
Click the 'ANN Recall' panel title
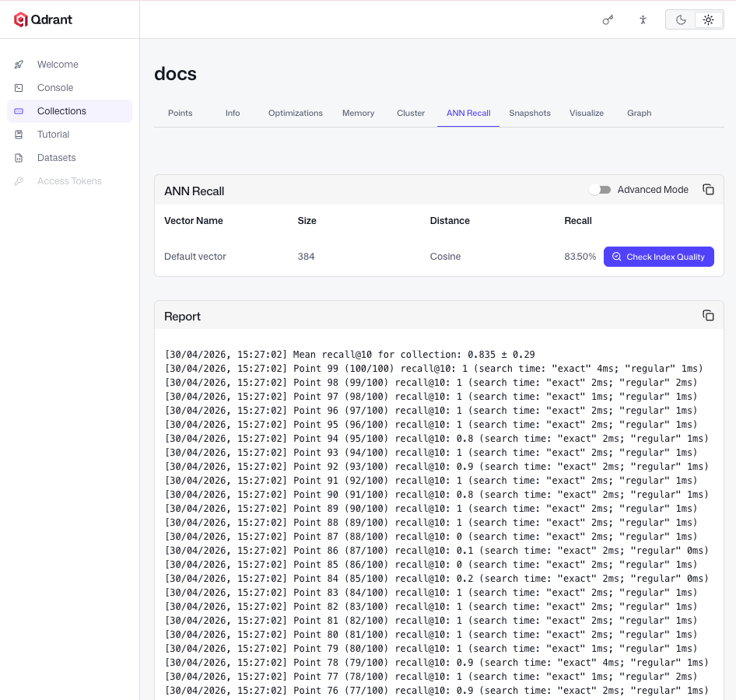(x=195, y=191)
